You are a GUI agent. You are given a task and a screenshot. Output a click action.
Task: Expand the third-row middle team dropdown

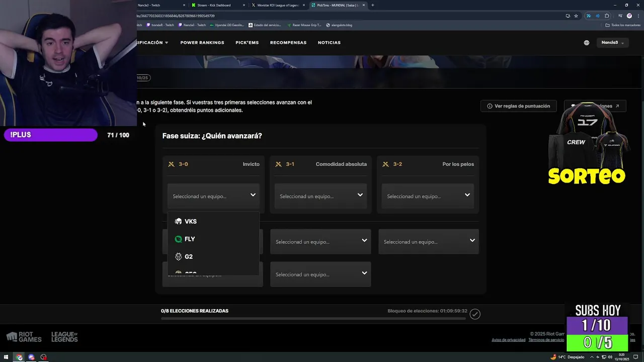[x=320, y=274]
